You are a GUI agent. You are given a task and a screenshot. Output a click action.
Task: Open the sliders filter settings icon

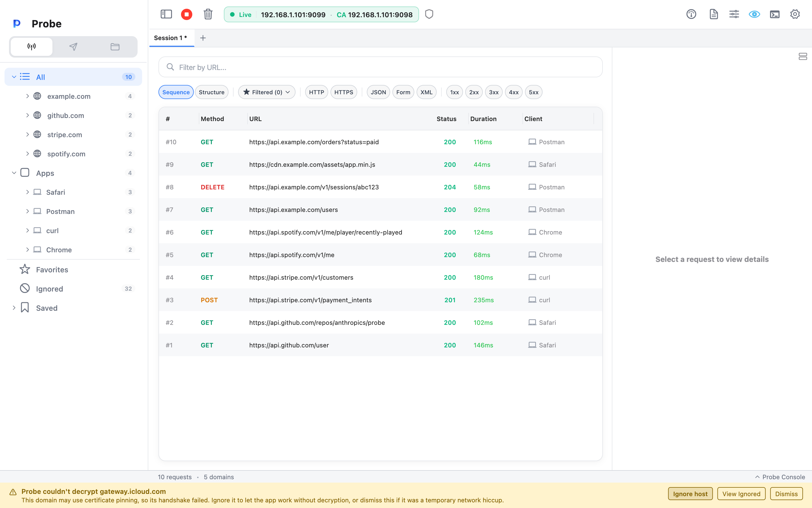tap(734, 14)
